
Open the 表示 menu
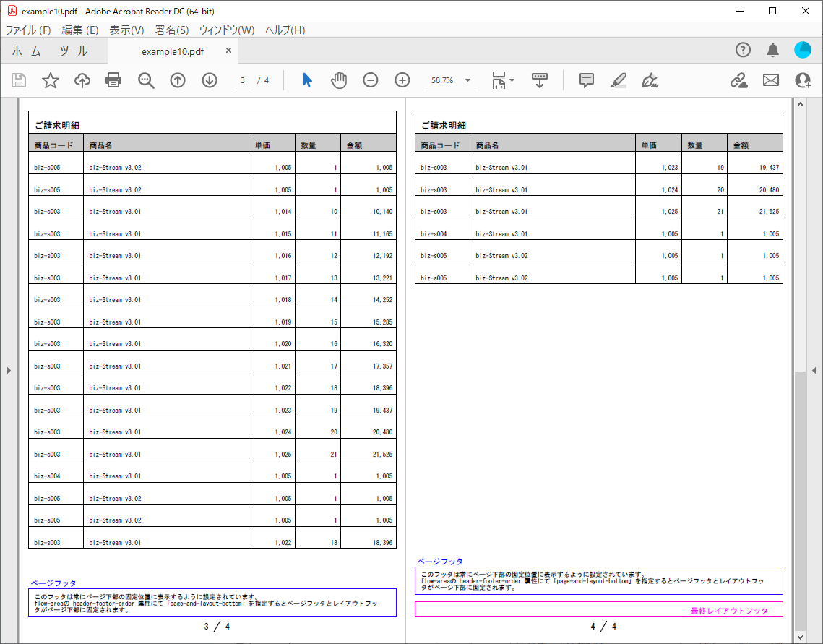tap(126, 30)
